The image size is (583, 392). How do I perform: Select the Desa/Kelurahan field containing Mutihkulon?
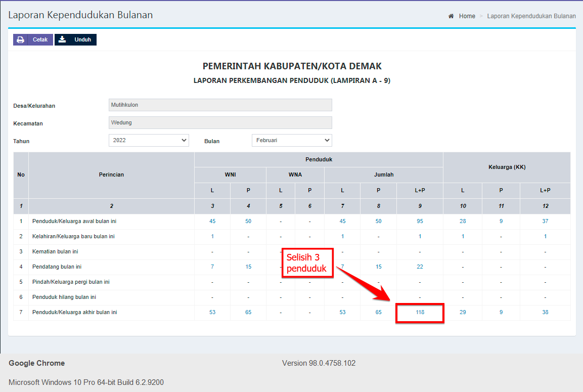220,105
